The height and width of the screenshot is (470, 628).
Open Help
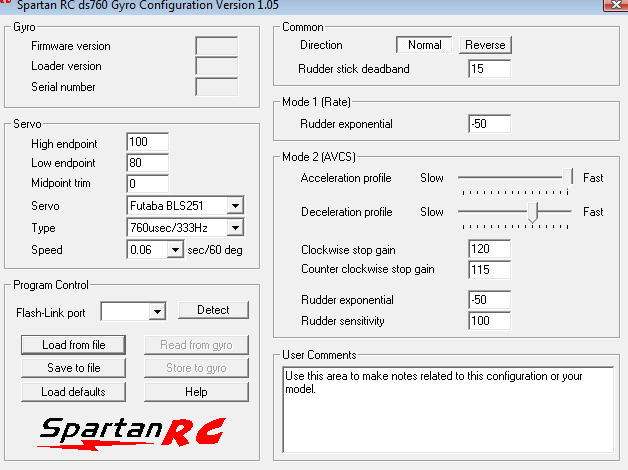click(196, 391)
